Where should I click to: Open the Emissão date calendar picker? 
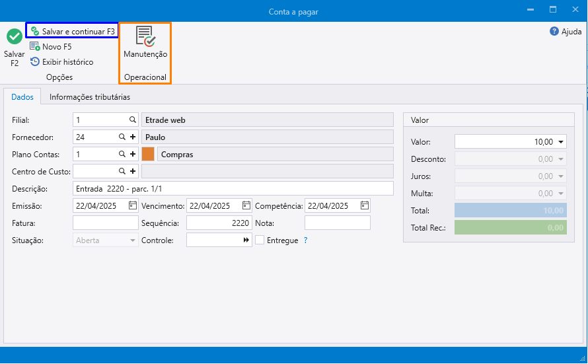[x=132, y=205]
